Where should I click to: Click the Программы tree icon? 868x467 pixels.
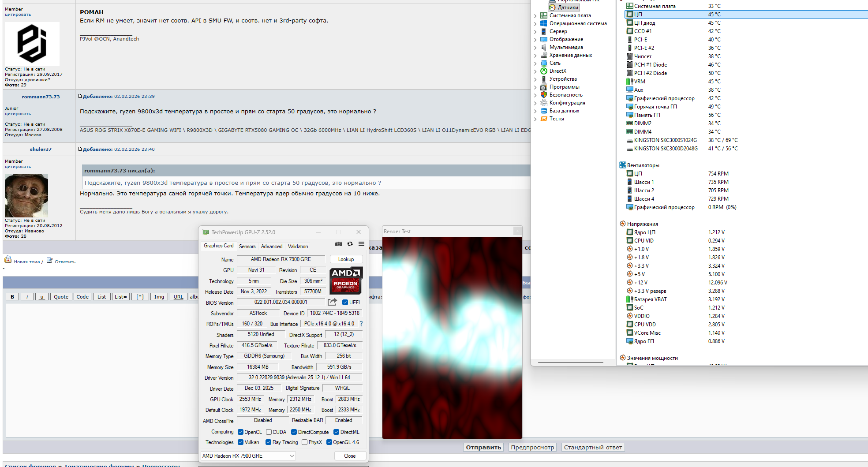(544, 87)
